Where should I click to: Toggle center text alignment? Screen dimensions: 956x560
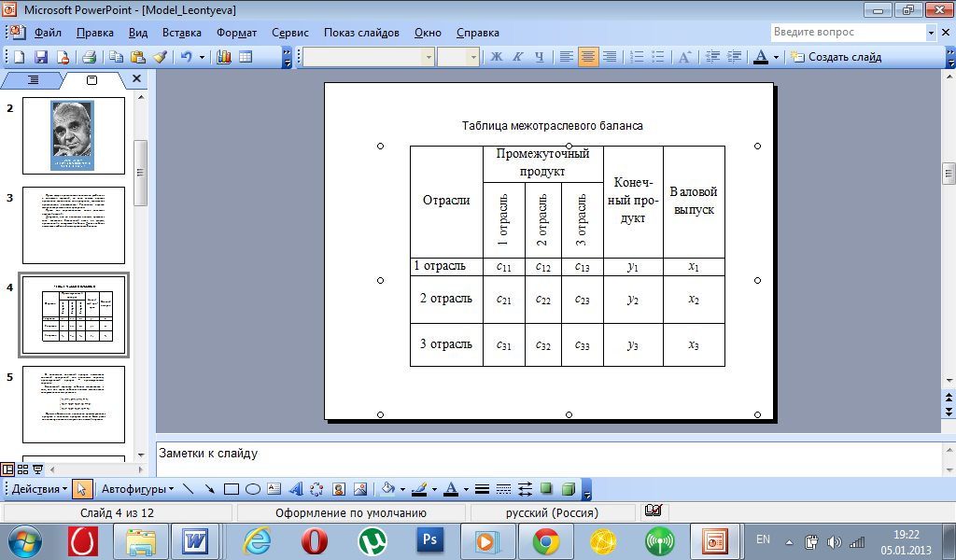click(x=588, y=57)
